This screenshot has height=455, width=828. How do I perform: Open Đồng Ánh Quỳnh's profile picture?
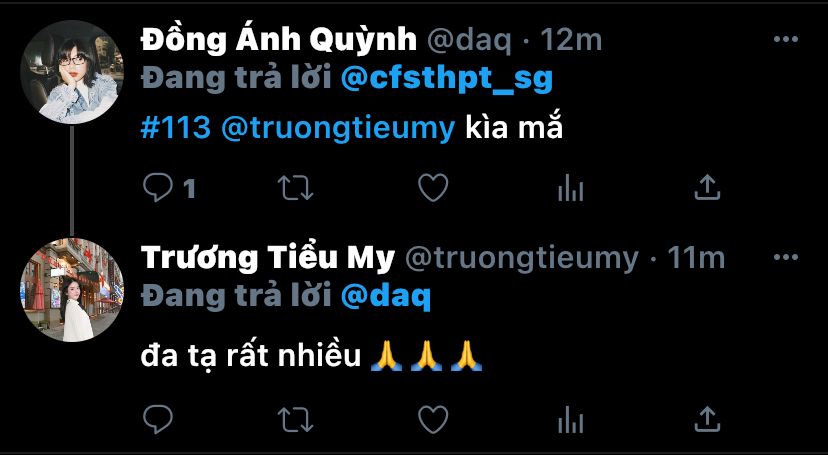(72, 72)
